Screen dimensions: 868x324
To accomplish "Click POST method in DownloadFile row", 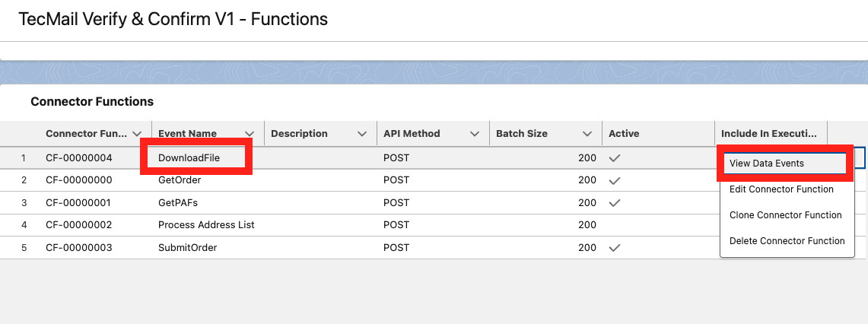I will (396, 158).
